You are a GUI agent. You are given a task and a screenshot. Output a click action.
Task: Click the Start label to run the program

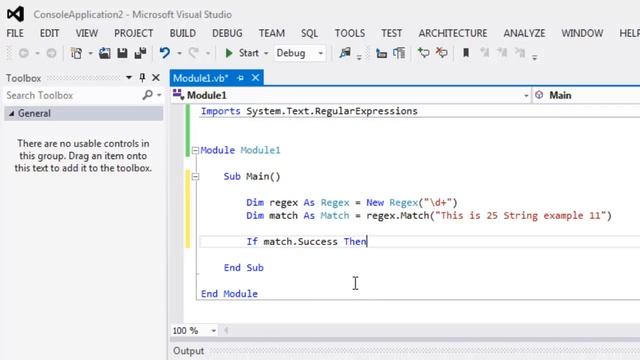(x=249, y=53)
